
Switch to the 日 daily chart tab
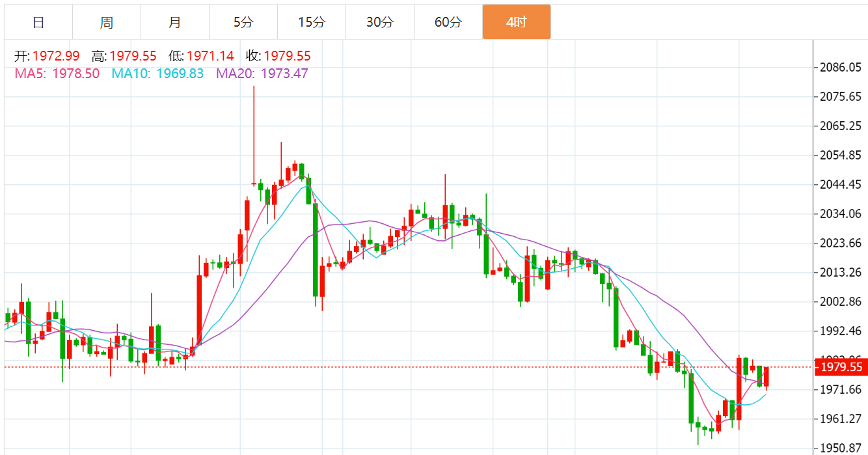pos(38,22)
